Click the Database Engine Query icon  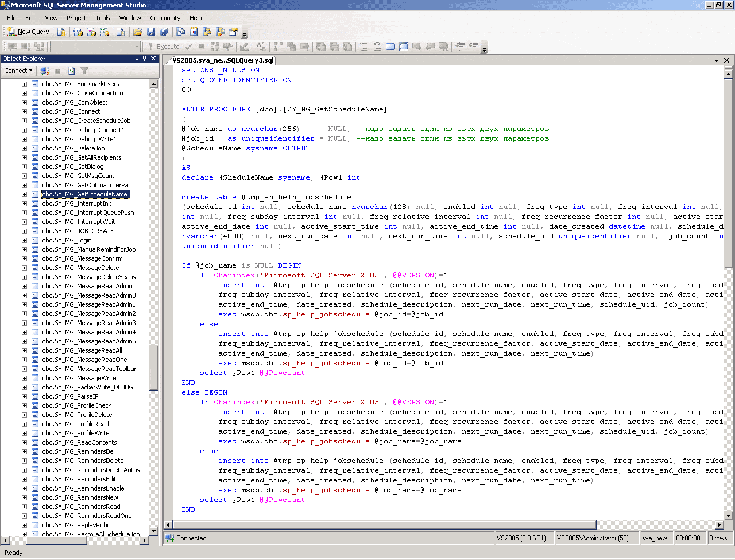coord(61,32)
